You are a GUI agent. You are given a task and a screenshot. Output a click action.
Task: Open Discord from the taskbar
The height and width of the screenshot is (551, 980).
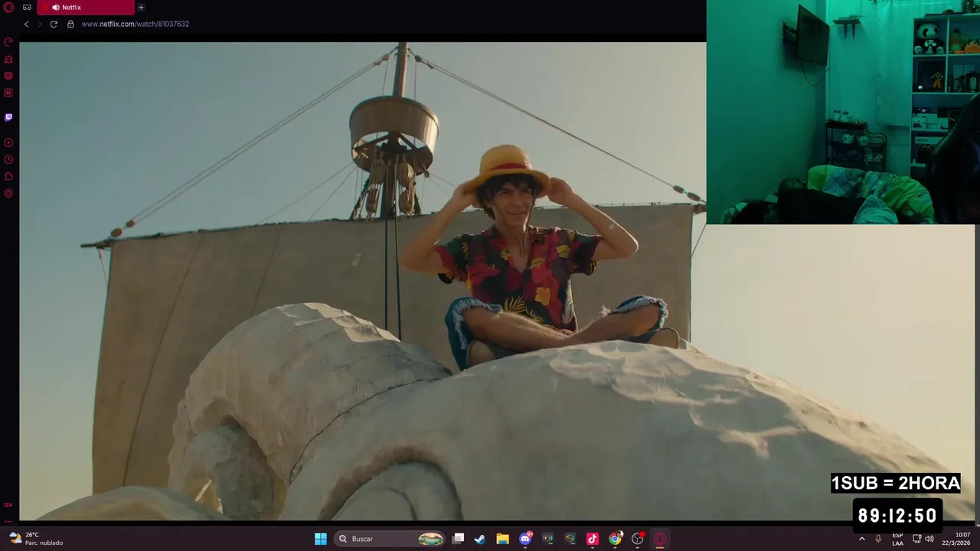tap(525, 539)
